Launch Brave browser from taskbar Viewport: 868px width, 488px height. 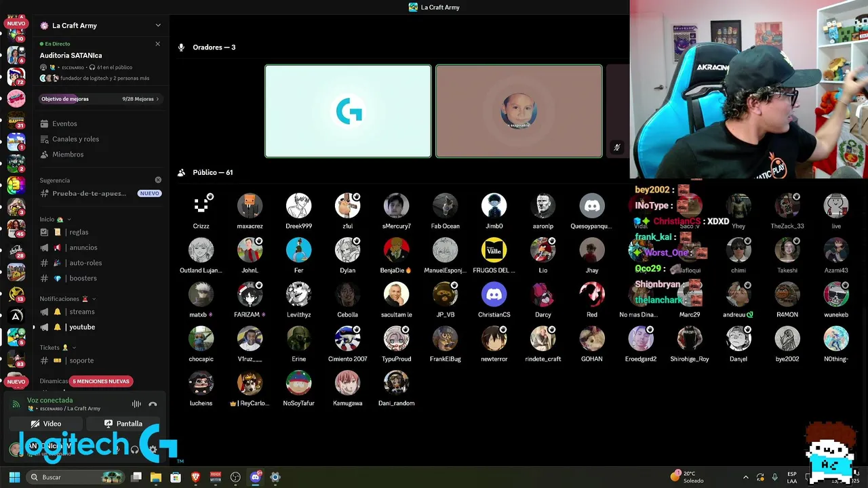click(195, 477)
